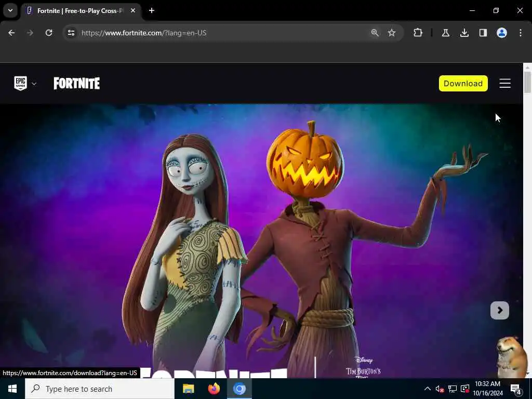Open the hamburger navigation menu
The image size is (532, 399).
click(x=505, y=84)
